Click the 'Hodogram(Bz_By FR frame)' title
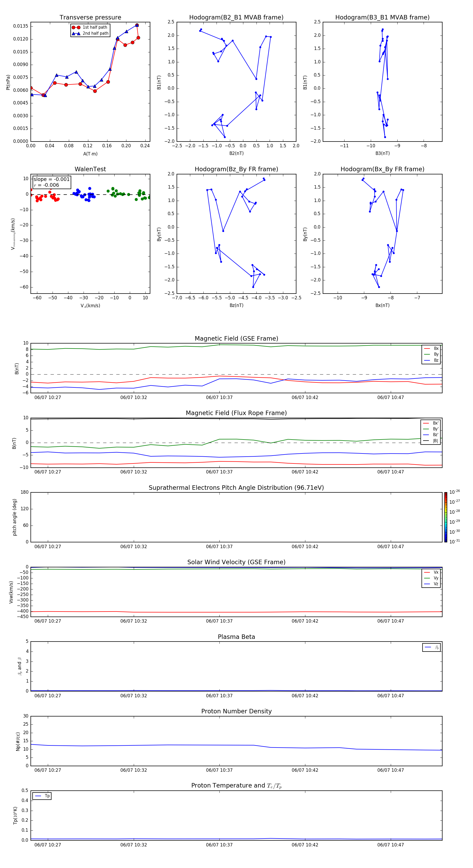Image resolution: width=473 pixels, height=868 pixels. pyautogui.click(x=236, y=169)
